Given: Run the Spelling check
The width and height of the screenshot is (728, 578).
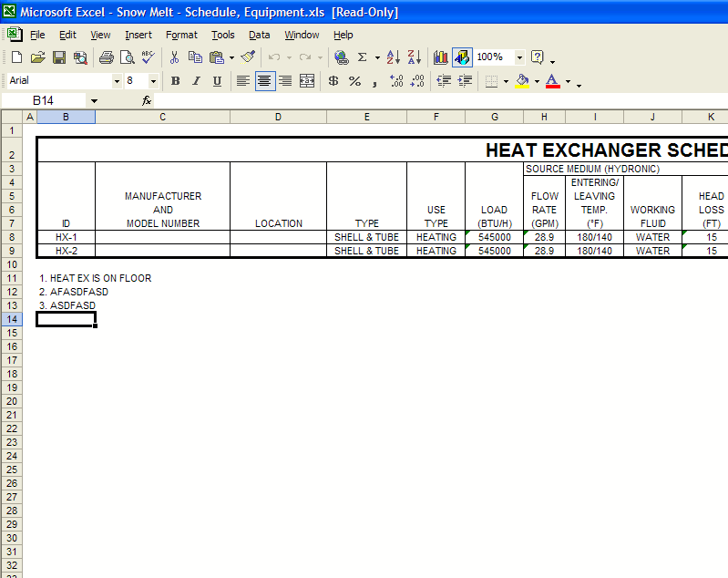Looking at the screenshot, I should [149, 57].
